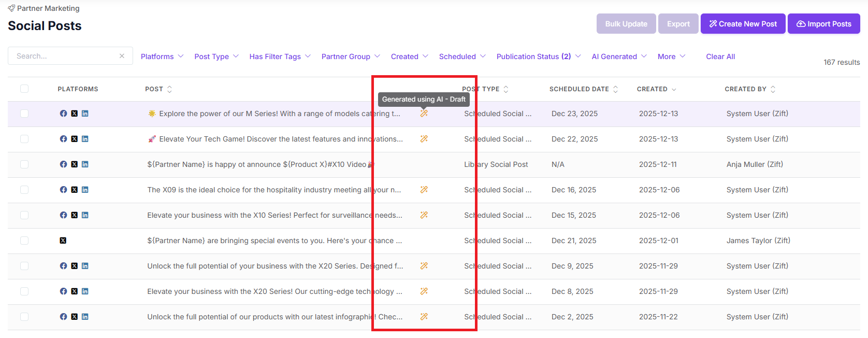Screen dimensions: 868x338
Task: Click Facebook icon in Tech Game post row
Action: pyautogui.click(x=63, y=139)
